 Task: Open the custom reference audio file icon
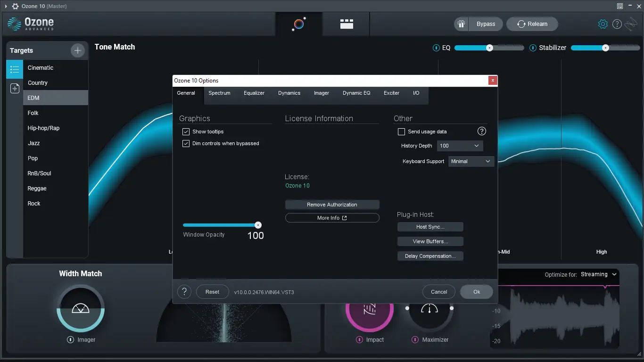(x=15, y=88)
